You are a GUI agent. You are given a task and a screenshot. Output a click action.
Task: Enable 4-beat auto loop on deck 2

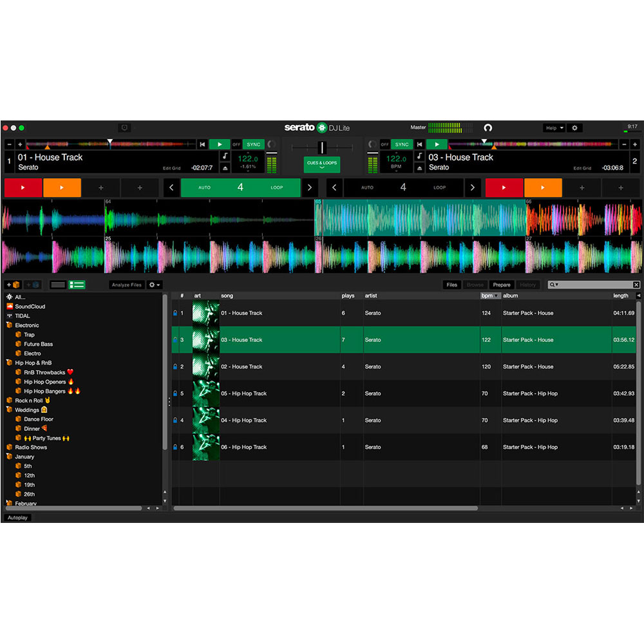[x=403, y=187]
